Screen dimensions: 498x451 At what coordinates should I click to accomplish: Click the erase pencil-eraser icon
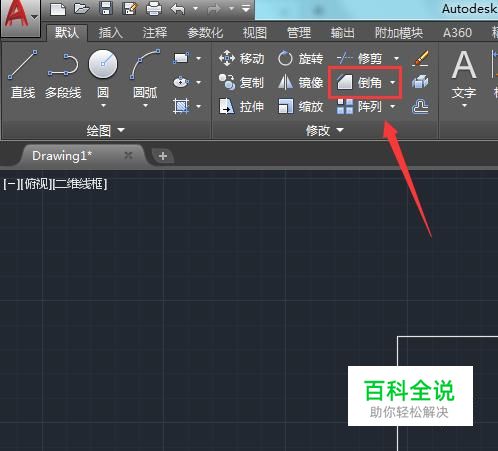tap(420, 58)
